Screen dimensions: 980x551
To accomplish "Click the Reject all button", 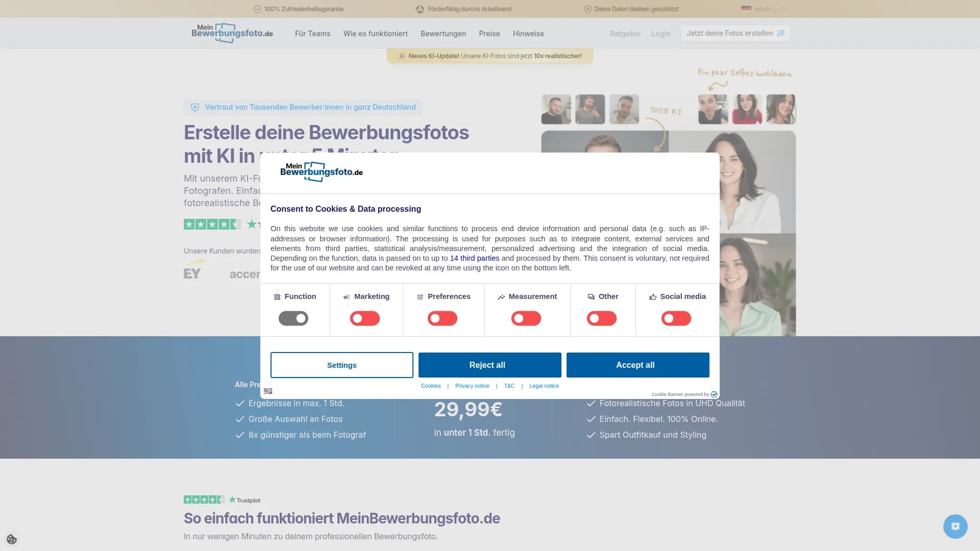I will coord(490,365).
